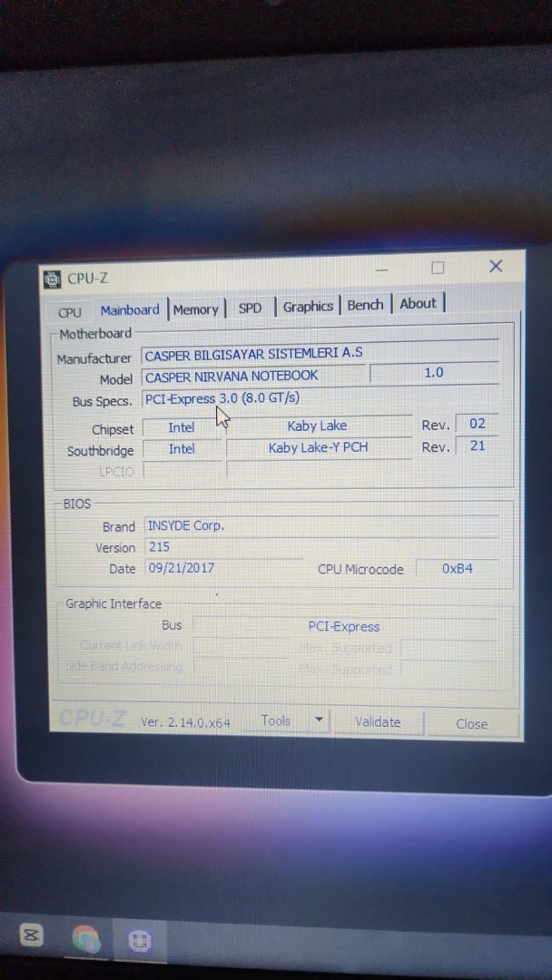Click the Chipset name Kaby Lake field
Image resolution: width=552 pixels, height=980 pixels.
click(x=318, y=426)
